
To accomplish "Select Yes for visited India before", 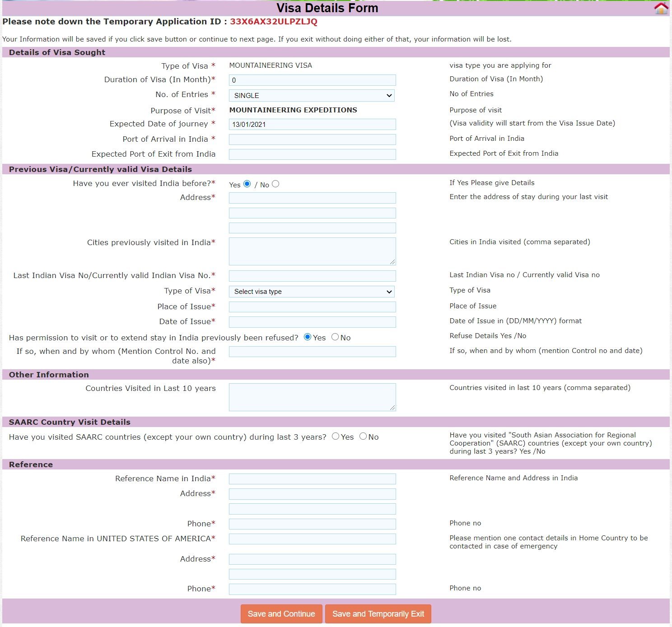I will pyautogui.click(x=247, y=184).
